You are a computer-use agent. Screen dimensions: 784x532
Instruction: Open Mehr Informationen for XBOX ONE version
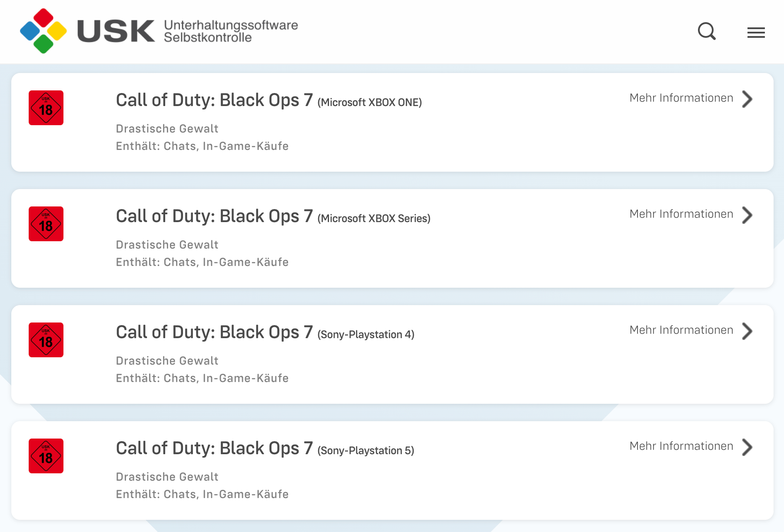pyautogui.click(x=681, y=98)
